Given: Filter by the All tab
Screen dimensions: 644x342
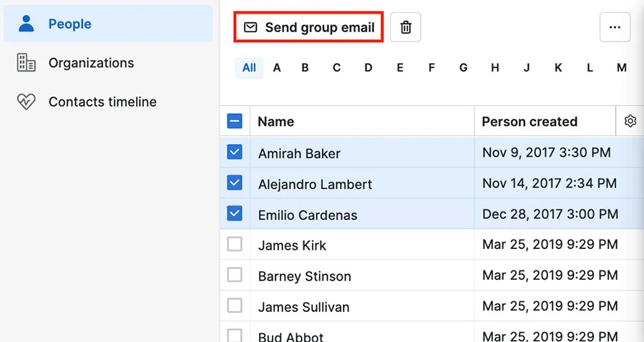Looking at the screenshot, I should point(249,67).
